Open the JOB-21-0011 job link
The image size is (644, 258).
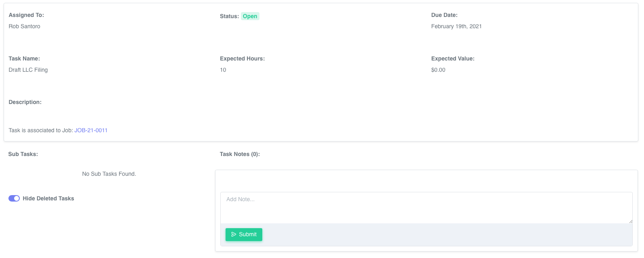coord(91,130)
